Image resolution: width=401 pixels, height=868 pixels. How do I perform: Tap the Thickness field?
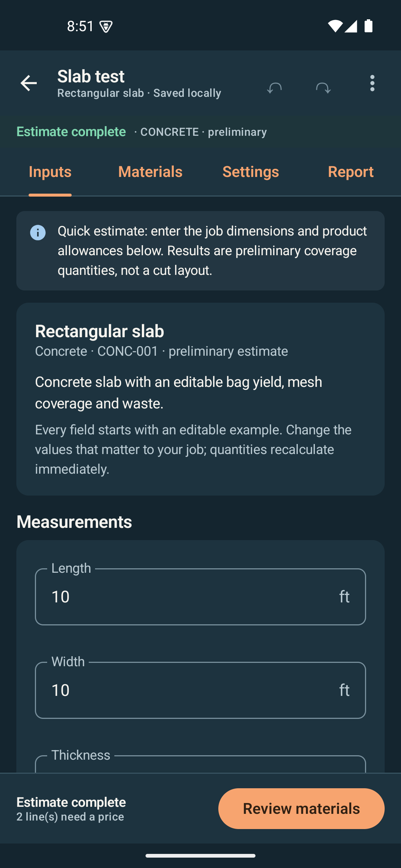[x=200, y=763]
